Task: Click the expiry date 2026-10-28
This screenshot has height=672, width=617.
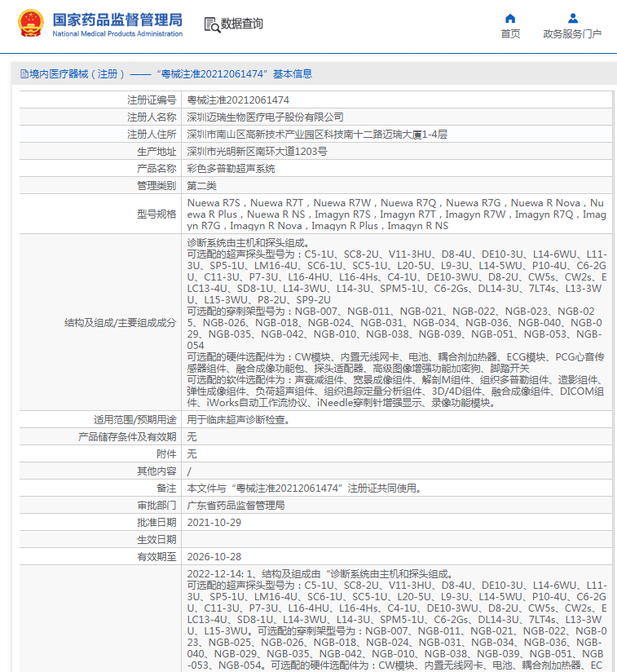Action: click(214, 556)
